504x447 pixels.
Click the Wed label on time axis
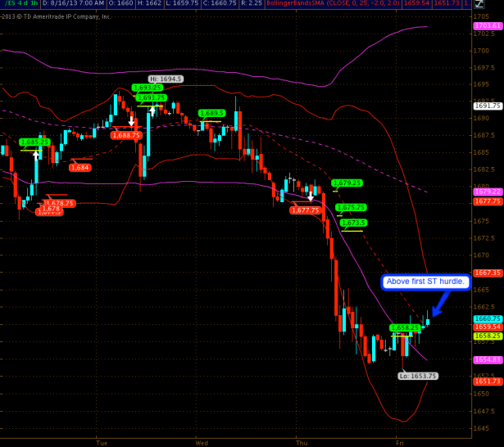(x=202, y=442)
